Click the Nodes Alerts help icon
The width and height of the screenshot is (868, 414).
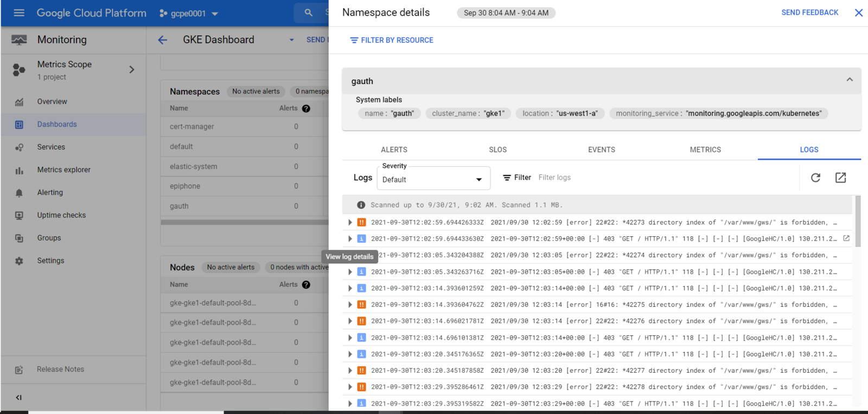click(306, 284)
